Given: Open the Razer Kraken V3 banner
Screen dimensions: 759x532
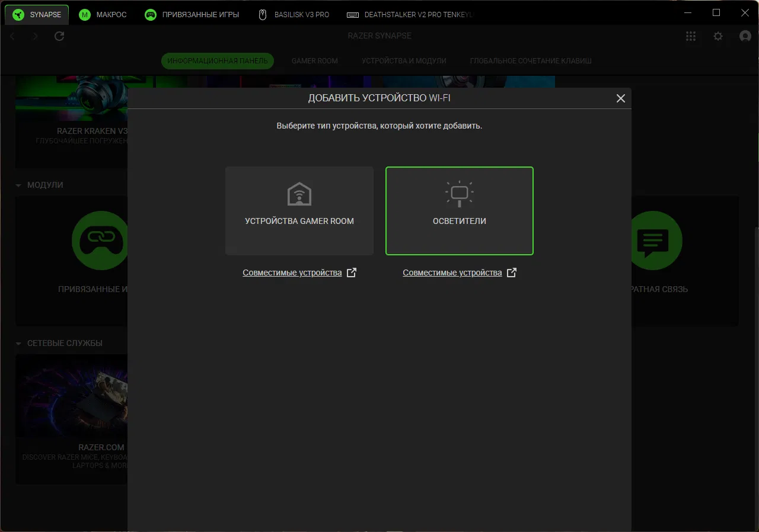Looking at the screenshot, I should click(x=72, y=122).
